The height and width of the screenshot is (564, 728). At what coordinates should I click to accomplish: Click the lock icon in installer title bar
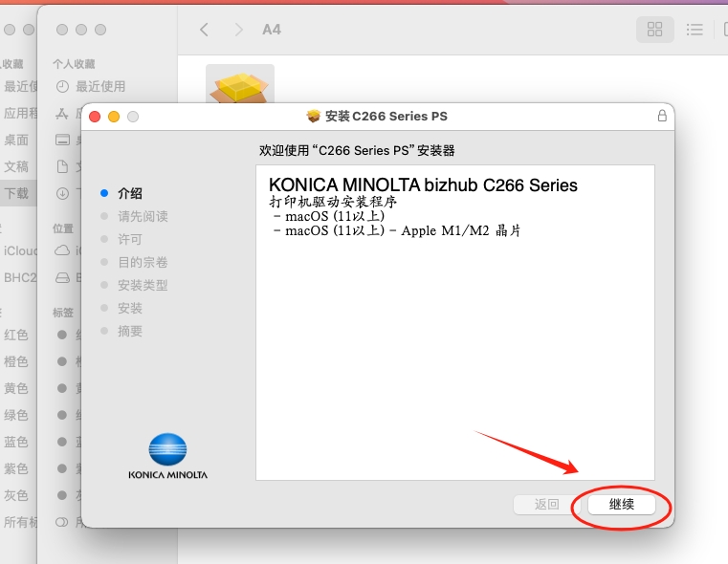tap(662, 116)
